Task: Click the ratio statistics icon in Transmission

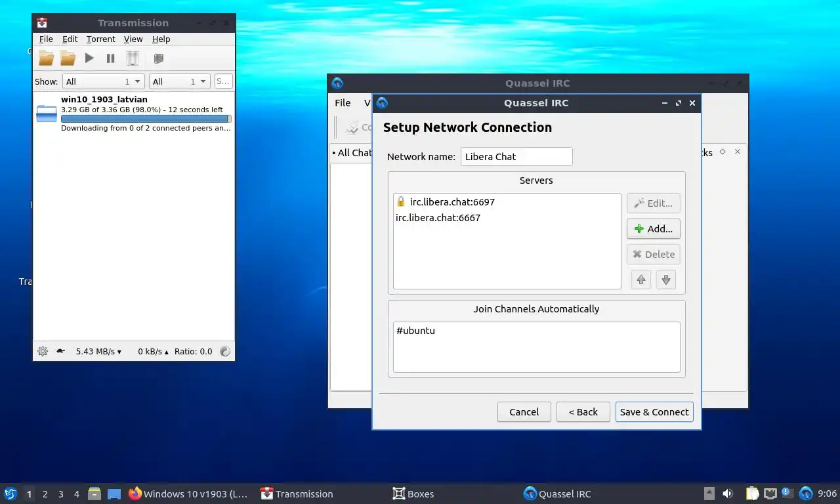Action: pos(225,351)
